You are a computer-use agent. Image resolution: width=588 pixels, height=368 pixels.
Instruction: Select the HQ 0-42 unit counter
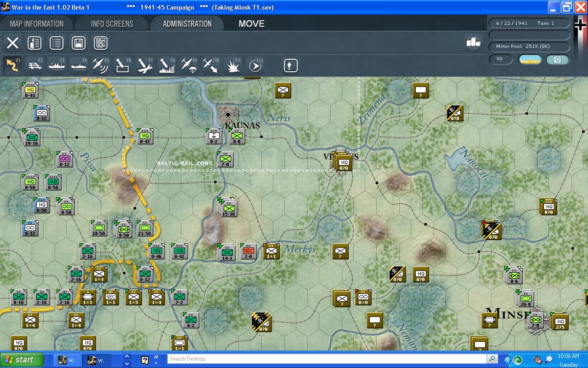(x=180, y=251)
